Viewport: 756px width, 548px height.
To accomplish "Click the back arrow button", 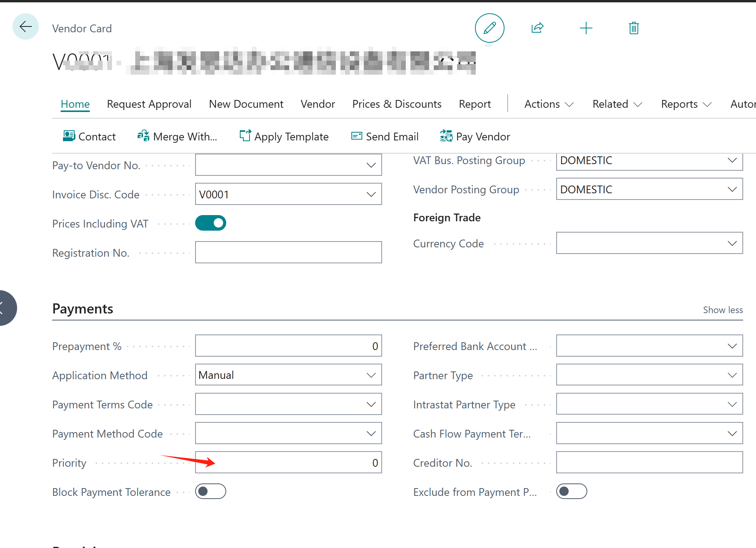I will (x=26, y=27).
